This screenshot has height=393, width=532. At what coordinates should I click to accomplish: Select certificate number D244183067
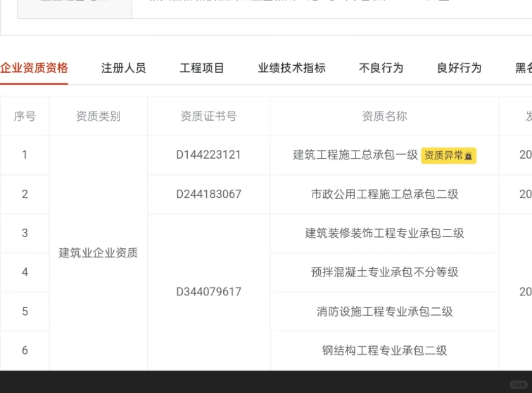coord(209,194)
